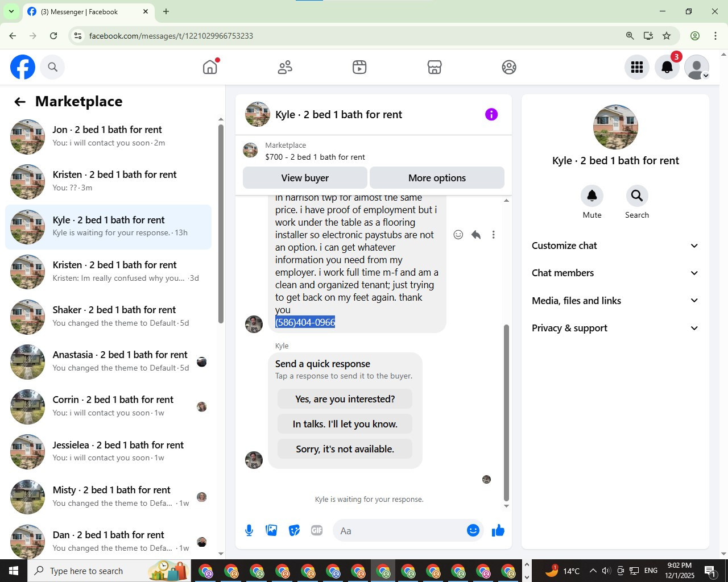Click the View buyer button
728x582 pixels.
[305, 178]
